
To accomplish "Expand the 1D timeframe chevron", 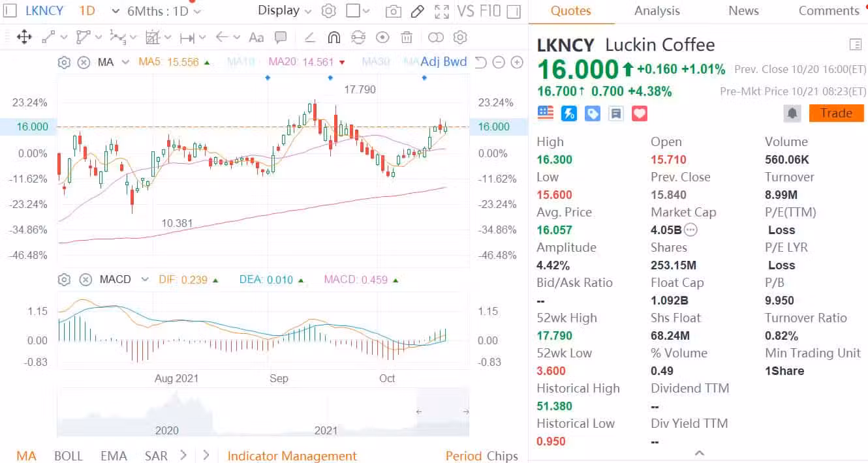I will coord(115,11).
